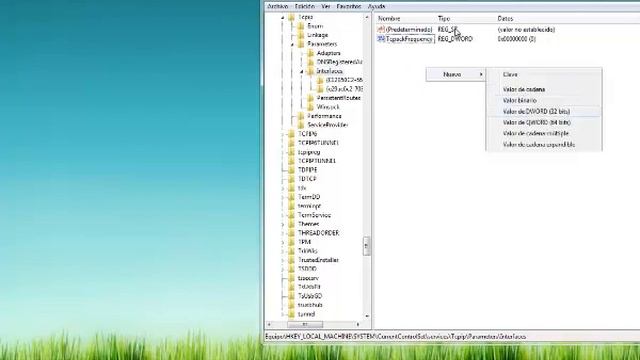Viewport: 640px width, 360px height.
Task: Click the tree's horizontal scrollbar thumb
Action: point(305,324)
